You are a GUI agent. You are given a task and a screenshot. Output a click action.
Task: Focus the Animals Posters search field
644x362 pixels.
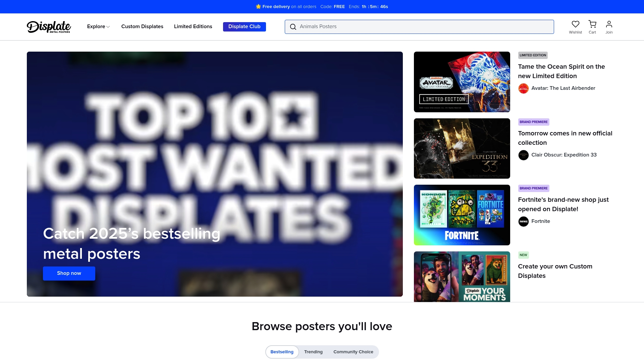pos(419,27)
